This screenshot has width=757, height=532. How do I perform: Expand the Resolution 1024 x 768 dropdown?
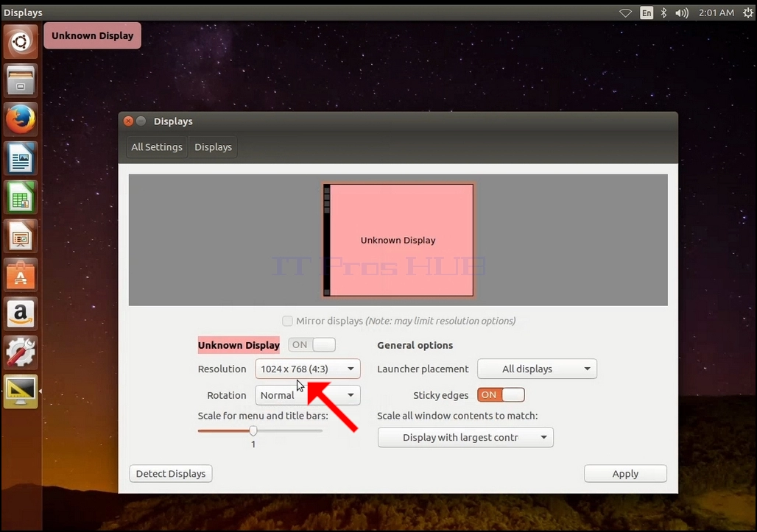click(308, 369)
